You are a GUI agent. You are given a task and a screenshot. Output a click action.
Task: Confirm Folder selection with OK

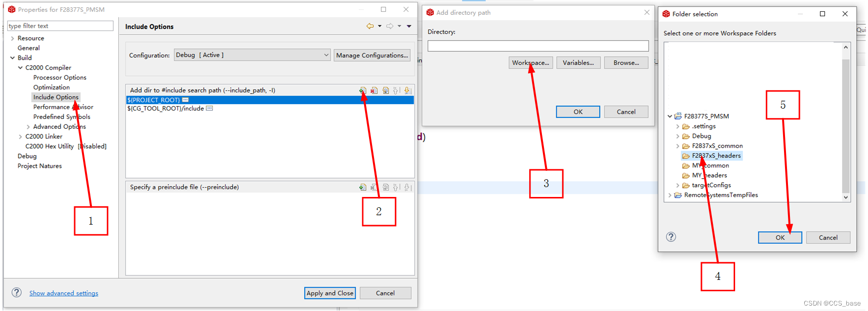[780, 237]
